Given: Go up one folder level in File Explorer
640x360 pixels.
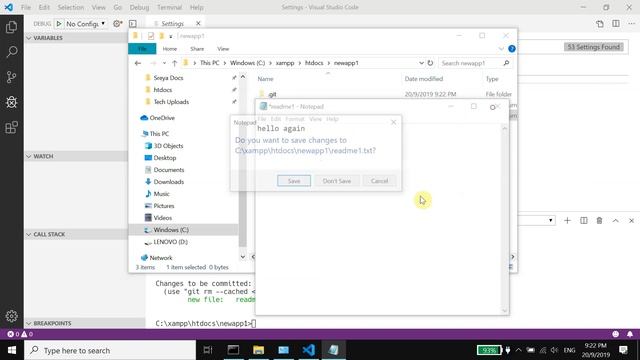Looking at the screenshot, I should coord(174,63).
